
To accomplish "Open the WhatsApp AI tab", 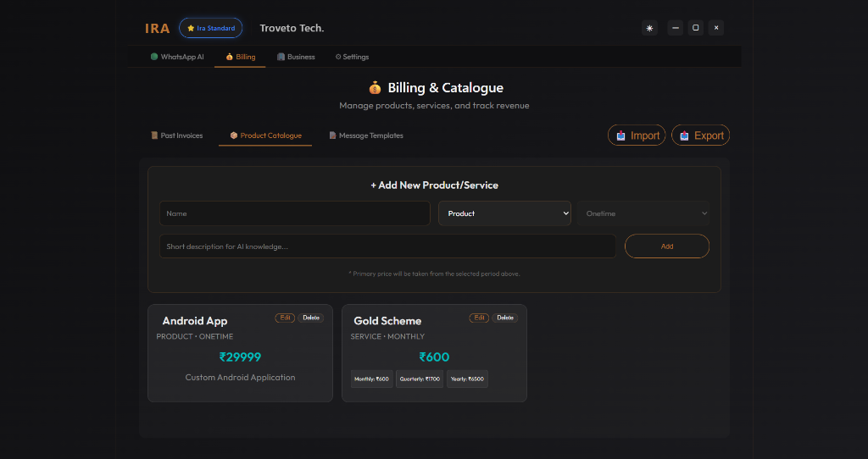I will click(177, 57).
